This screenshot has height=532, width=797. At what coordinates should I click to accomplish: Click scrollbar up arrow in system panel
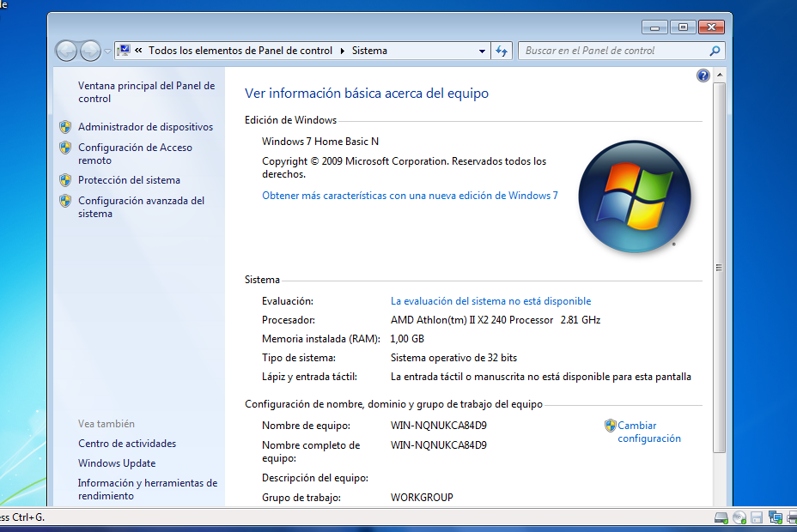tap(719, 76)
